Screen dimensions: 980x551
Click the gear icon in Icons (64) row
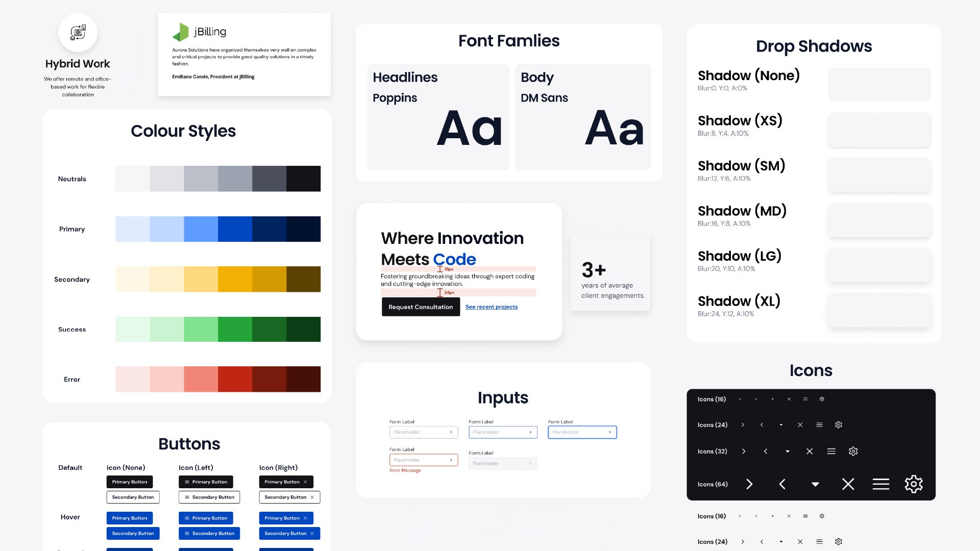click(914, 484)
